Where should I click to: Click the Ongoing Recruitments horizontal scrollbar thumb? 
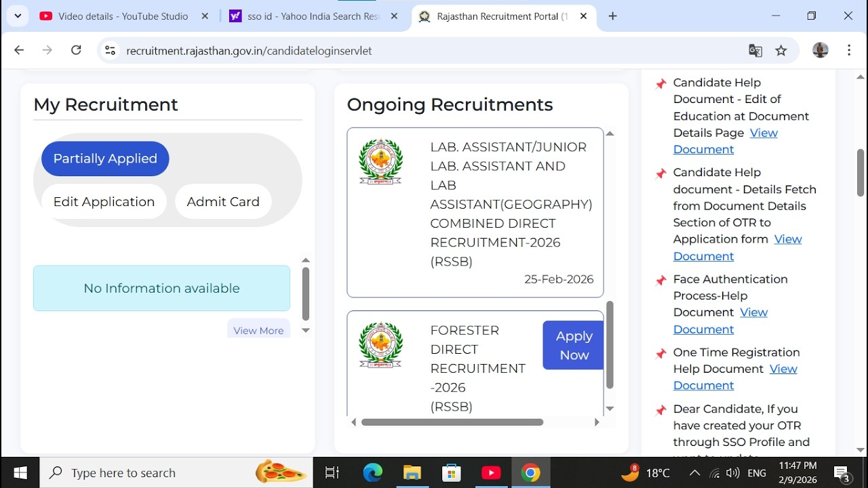pos(452,422)
